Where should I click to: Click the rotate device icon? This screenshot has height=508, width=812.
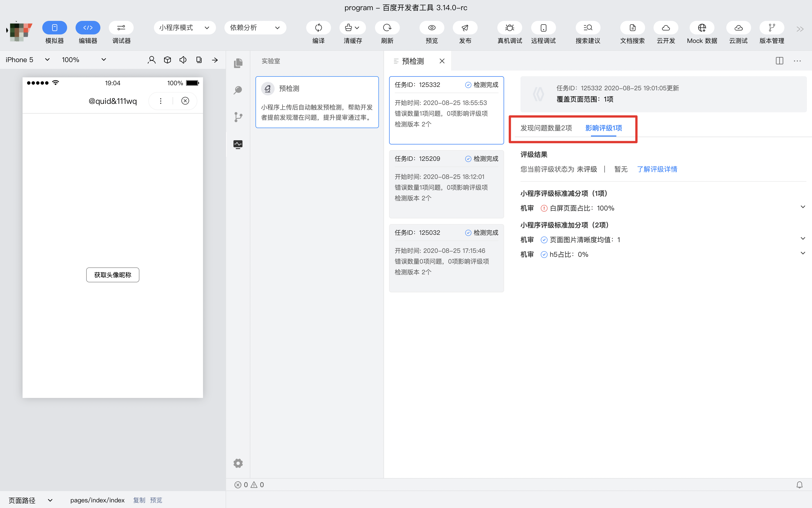199,60
